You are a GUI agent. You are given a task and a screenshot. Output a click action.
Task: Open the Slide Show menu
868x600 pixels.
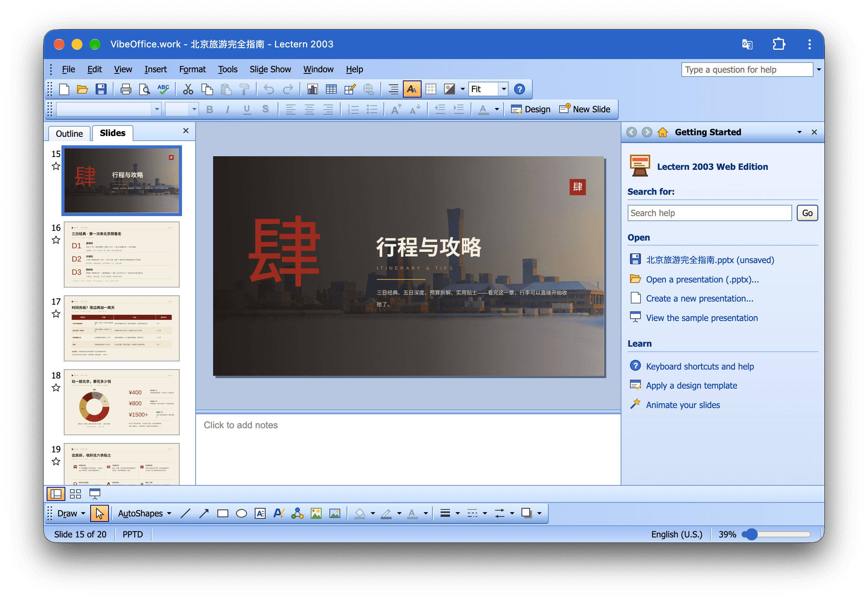click(270, 70)
